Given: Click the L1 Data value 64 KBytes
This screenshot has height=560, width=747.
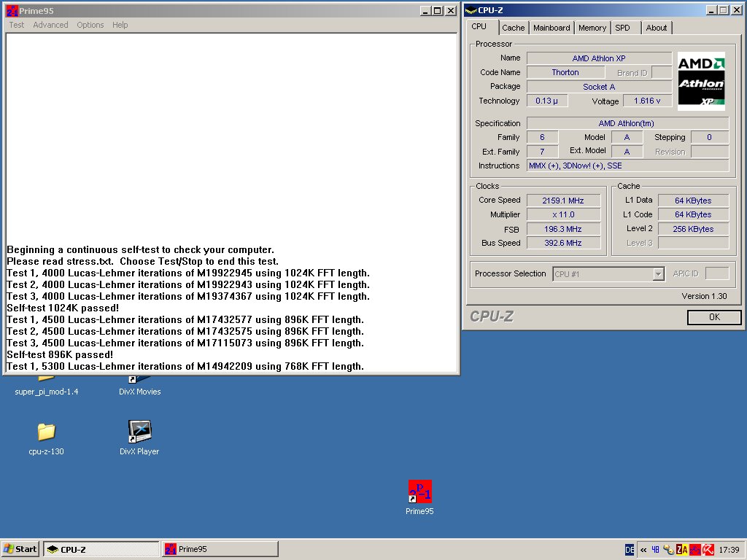Looking at the screenshot, I should 693,201.
